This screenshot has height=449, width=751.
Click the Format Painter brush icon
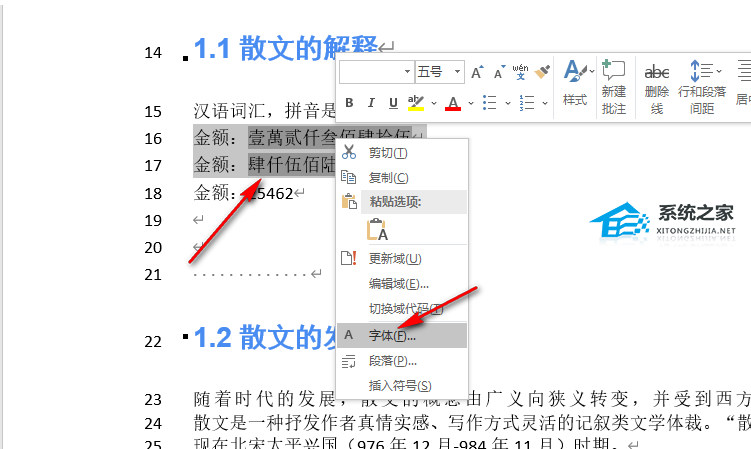point(542,72)
